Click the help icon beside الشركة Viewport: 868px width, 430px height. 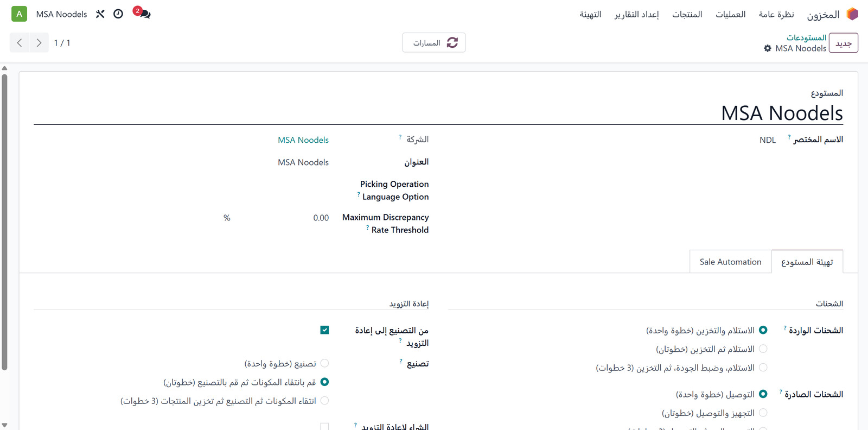[400, 137]
